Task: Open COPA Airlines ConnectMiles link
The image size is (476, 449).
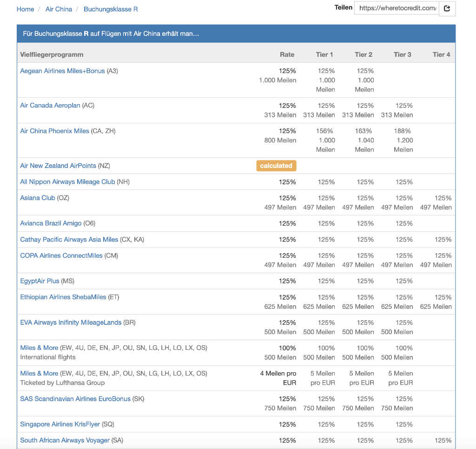Action: [61, 255]
